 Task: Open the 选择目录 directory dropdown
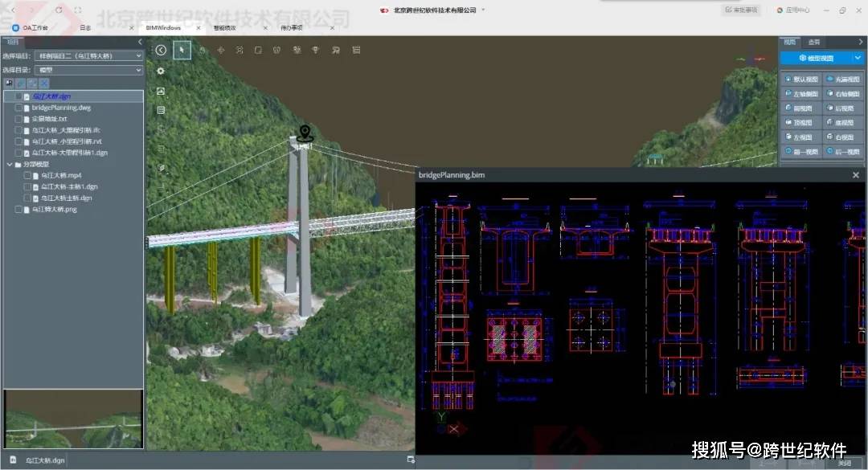[88, 71]
